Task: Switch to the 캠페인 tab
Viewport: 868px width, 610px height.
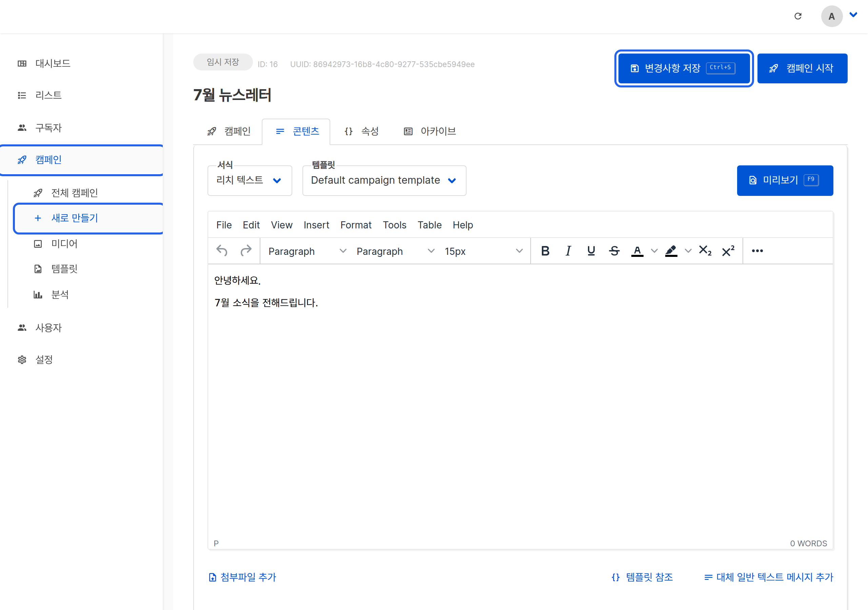Action: point(228,131)
